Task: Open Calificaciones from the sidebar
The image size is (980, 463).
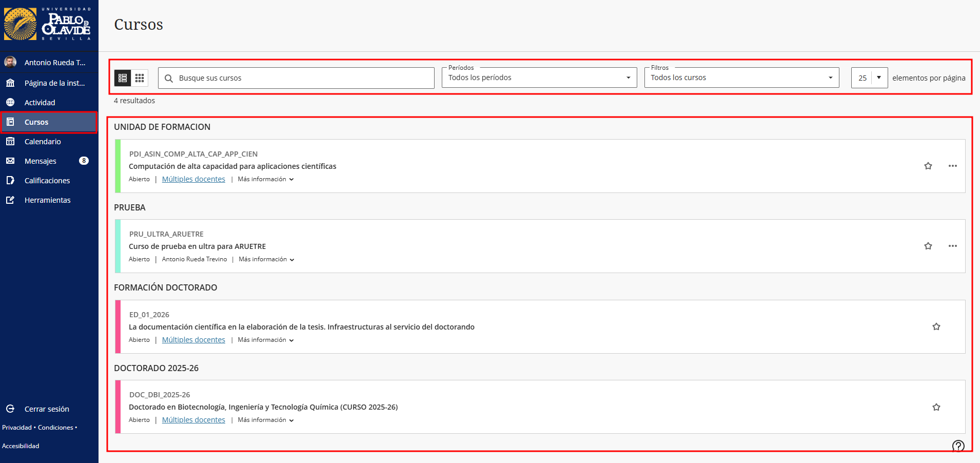Action: [x=47, y=181]
